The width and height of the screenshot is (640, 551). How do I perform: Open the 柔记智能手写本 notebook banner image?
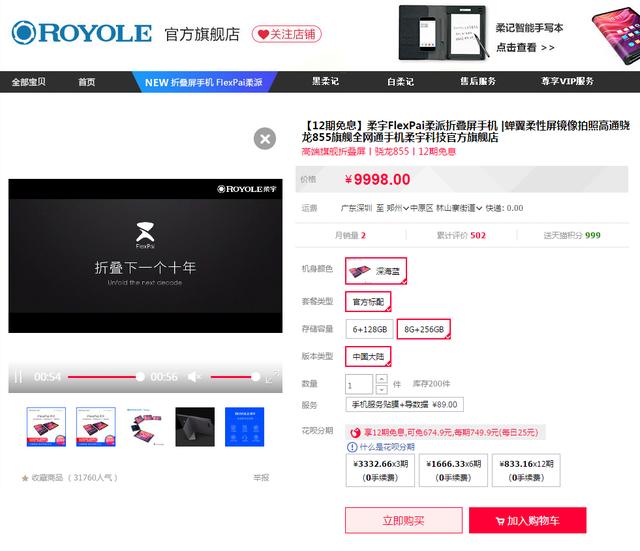point(444,33)
